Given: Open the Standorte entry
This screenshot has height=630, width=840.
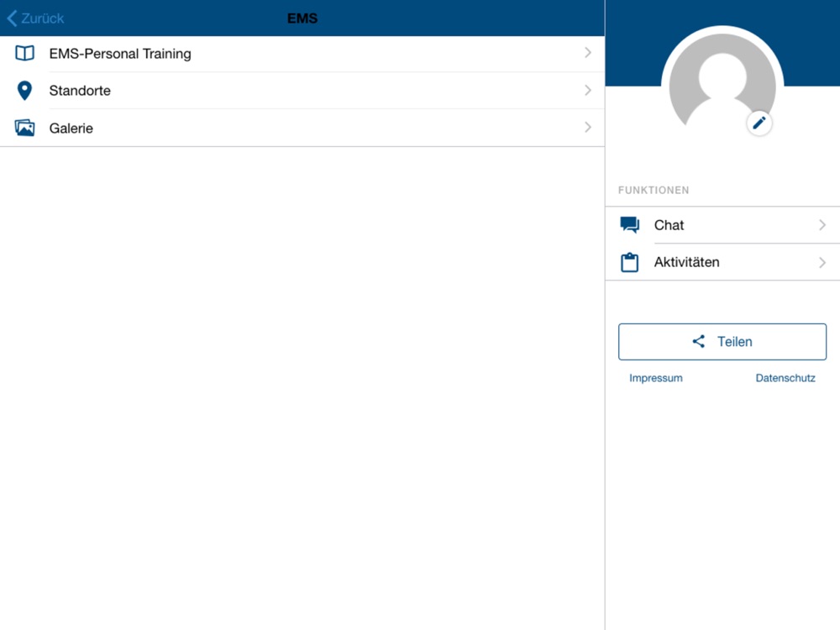Looking at the screenshot, I should (x=302, y=91).
